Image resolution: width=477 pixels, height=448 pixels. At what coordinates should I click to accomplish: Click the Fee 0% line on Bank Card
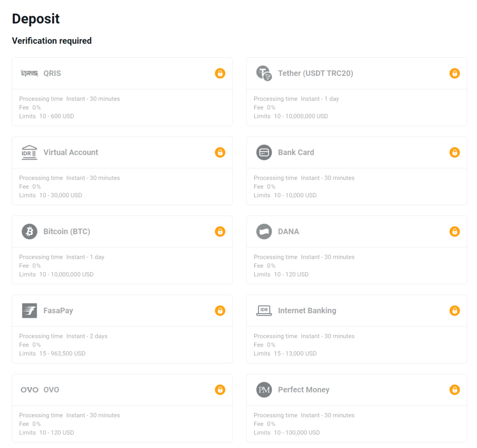(265, 186)
